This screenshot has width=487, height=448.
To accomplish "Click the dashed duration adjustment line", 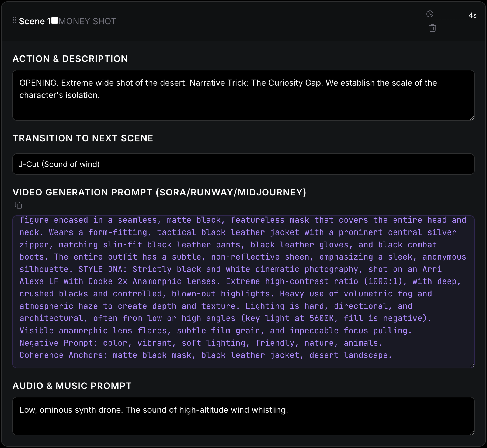I will coord(455,20).
